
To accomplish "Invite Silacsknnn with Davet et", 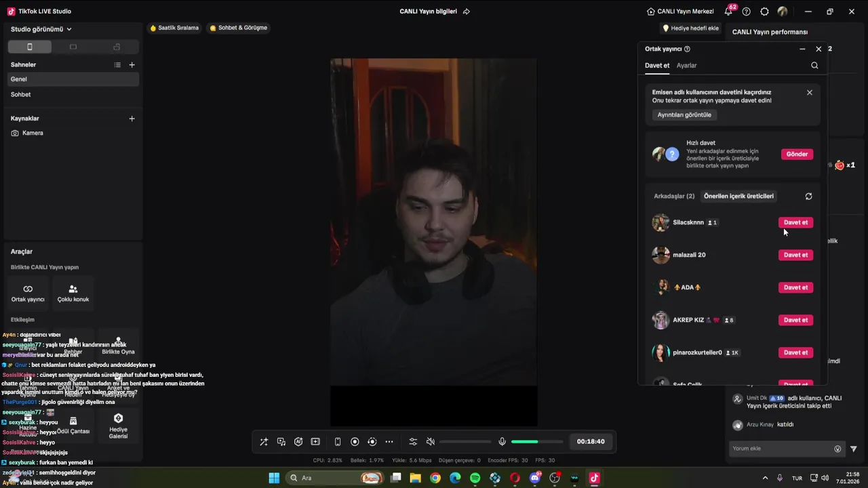I will click(796, 223).
